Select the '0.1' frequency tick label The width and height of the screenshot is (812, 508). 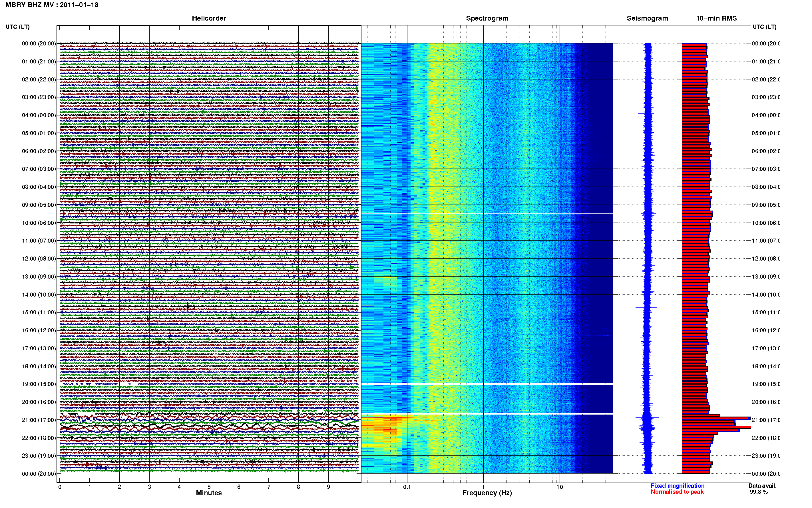tap(407, 487)
